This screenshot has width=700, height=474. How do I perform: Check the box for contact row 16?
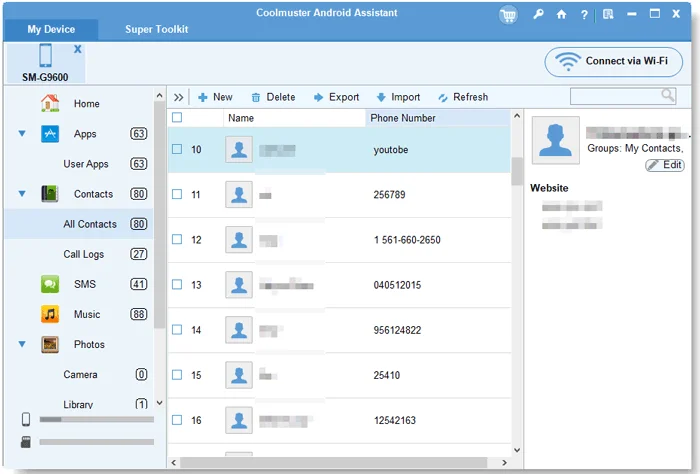[177, 420]
